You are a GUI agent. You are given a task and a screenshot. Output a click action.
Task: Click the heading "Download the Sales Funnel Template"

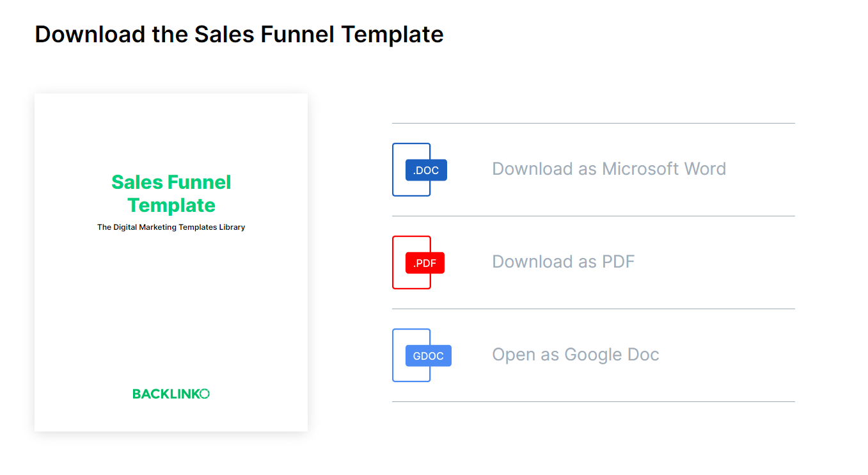239,34
